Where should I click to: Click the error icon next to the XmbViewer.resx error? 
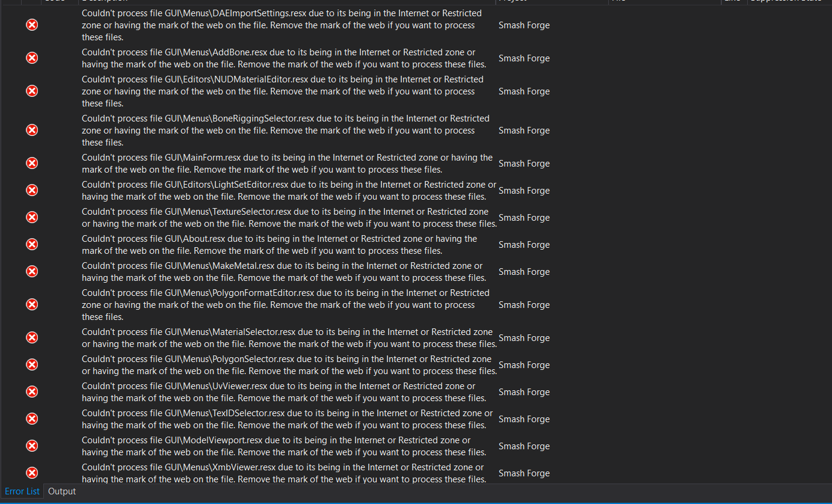click(31, 473)
